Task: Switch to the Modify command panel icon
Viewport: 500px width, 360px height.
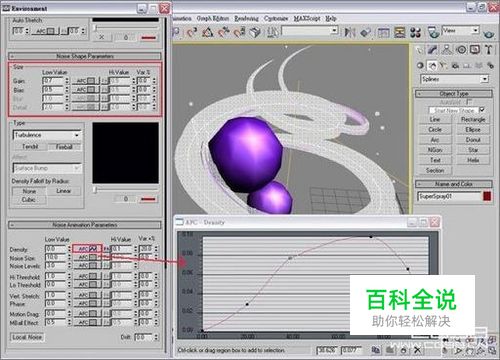Action: pyautogui.click(x=433, y=50)
